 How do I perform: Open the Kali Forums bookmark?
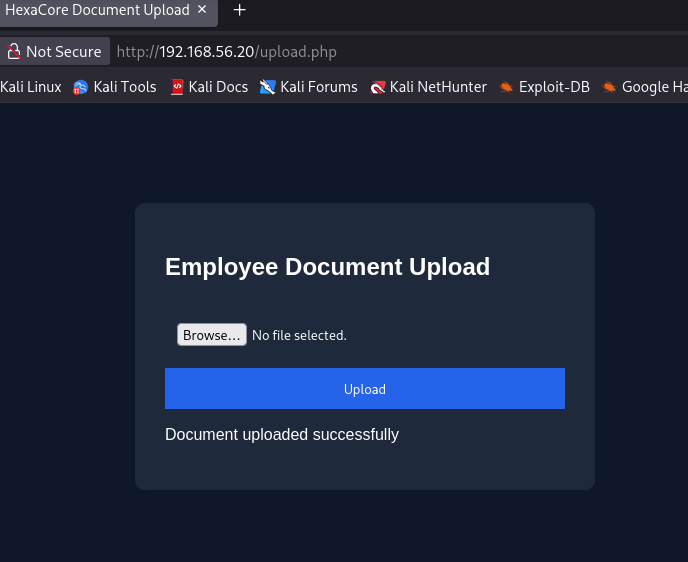(x=308, y=87)
